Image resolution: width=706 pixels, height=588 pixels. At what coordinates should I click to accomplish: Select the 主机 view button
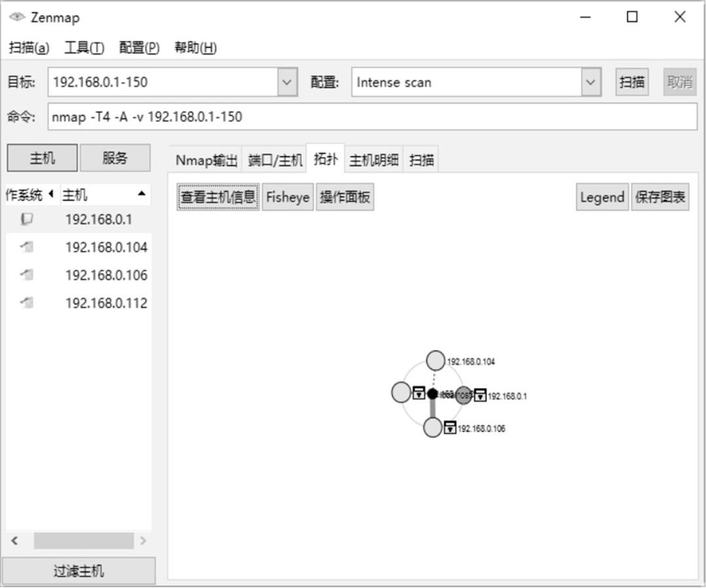(x=43, y=158)
